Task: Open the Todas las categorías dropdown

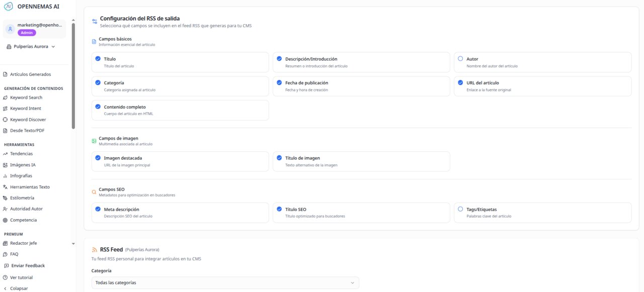Action: (x=224, y=282)
